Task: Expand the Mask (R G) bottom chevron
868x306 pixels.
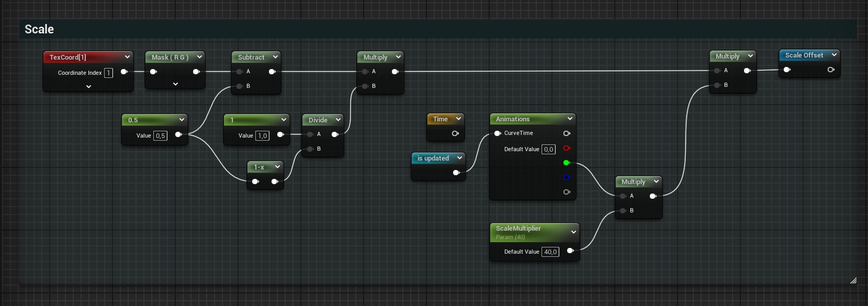Action: (175, 84)
